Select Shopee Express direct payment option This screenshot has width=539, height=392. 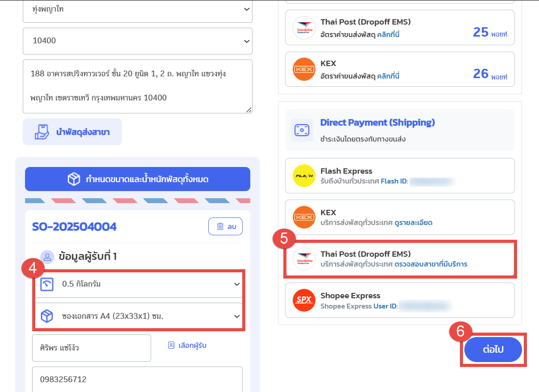pyautogui.click(x=400, y=300)
